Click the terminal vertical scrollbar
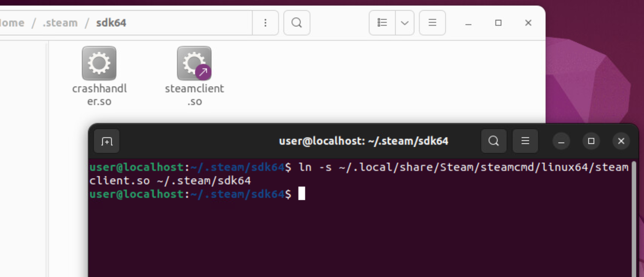The image size is (644, 277). pos(634,218)
